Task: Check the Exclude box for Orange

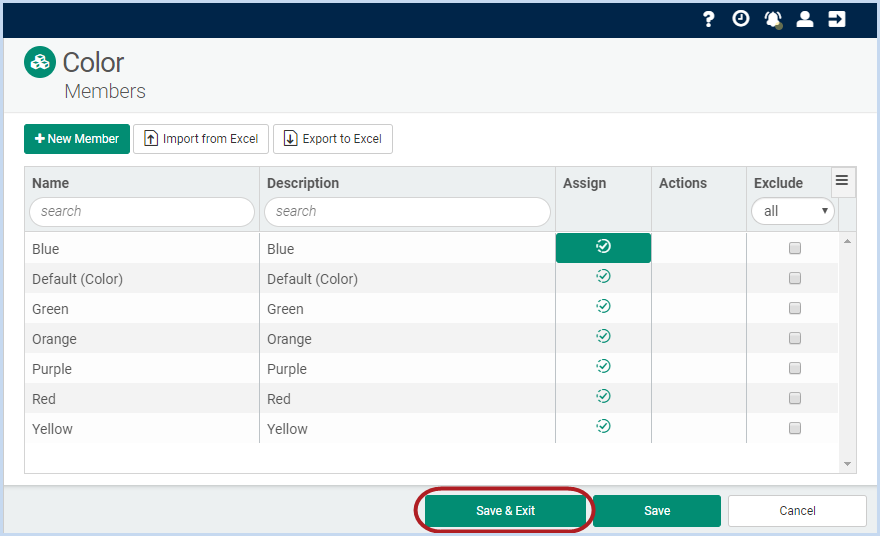Action: pos(795,338)
